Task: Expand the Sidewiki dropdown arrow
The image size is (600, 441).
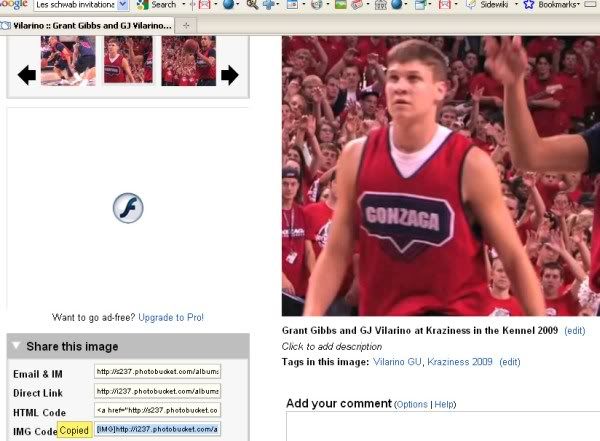Action: click(x=516, y=5)
